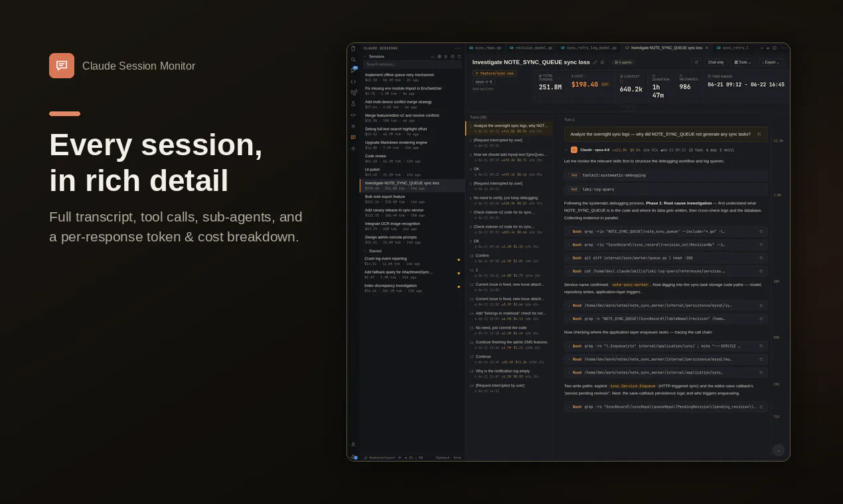Open the Export dropdown
The height and width of the screenshot is (504, 843).
coord(771,62)
